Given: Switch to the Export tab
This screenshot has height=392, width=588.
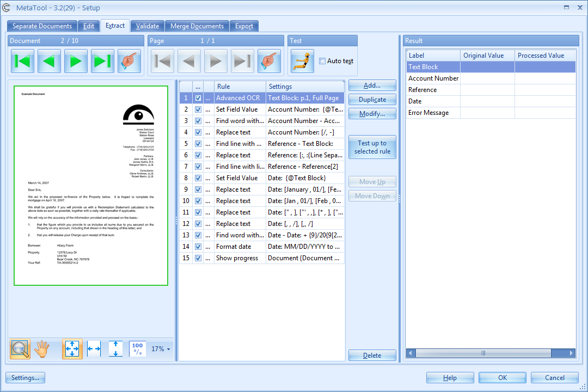Looking at the screenshot, I should pos(244,26).
